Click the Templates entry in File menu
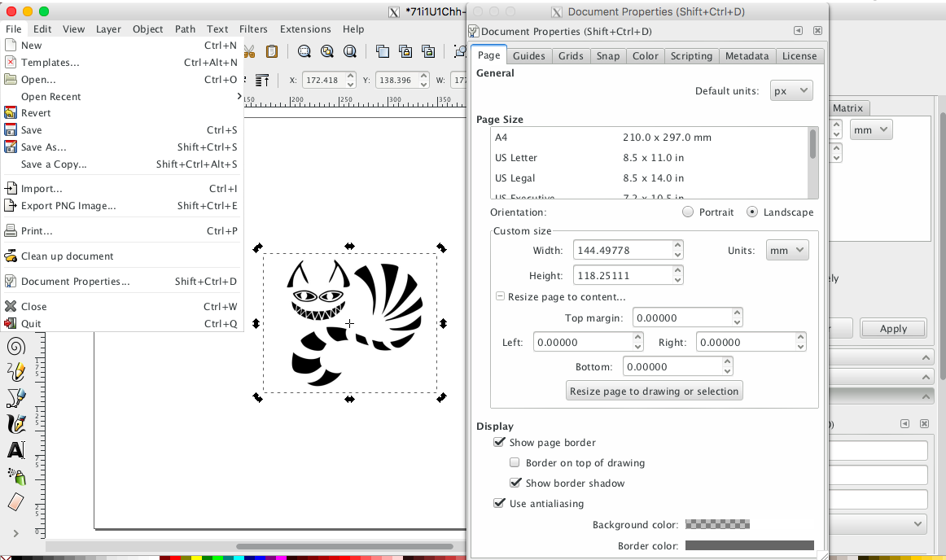The width and height of the screenshot is (946, 560). point(122,62)
